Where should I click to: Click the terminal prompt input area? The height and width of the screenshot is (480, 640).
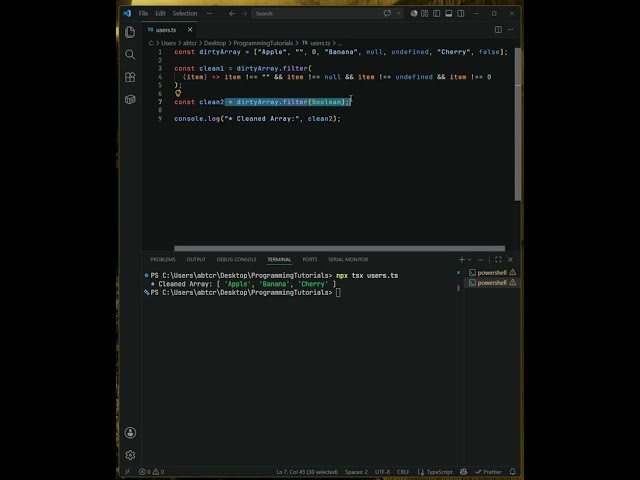pos(338,292)
